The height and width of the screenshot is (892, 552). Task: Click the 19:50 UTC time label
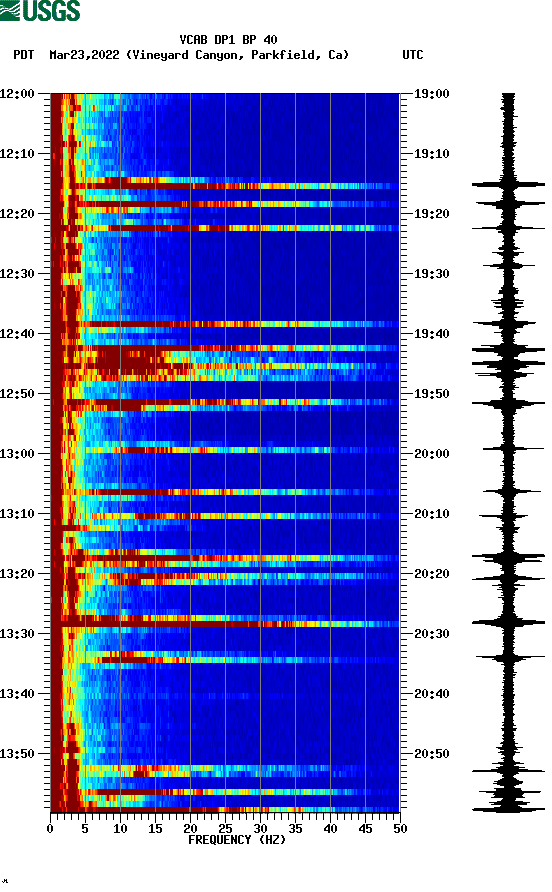point(431,394)
